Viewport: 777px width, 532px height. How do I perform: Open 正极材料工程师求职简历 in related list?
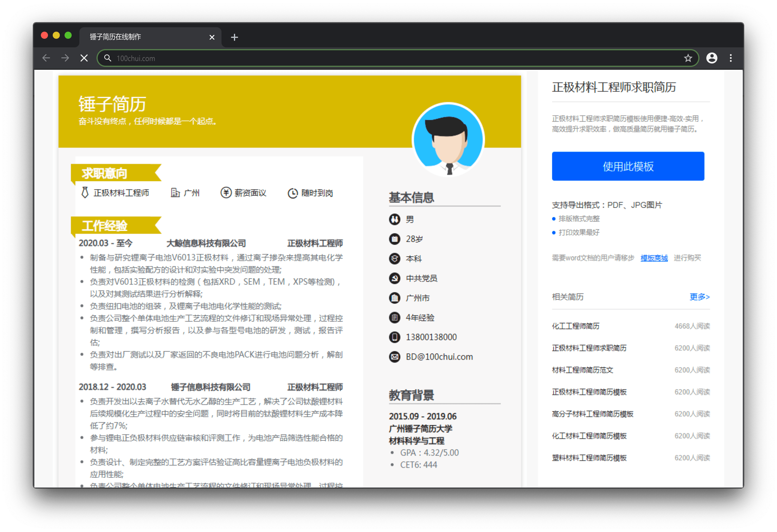(589, 348)
